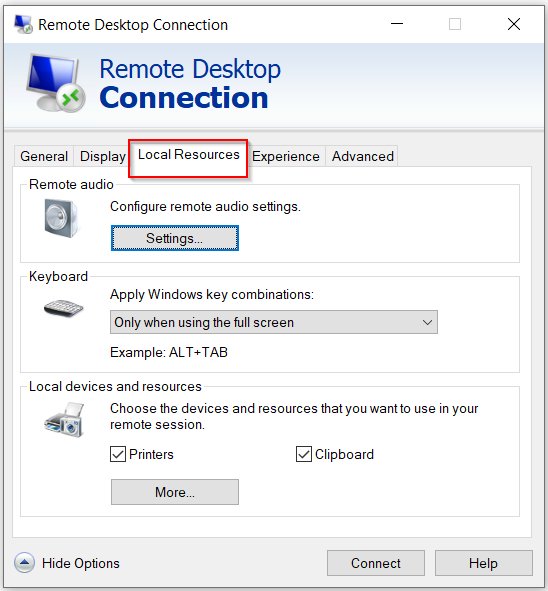Click the Hide Options label
The width and height of the screenshot is (548, 591).
[81, 563]
